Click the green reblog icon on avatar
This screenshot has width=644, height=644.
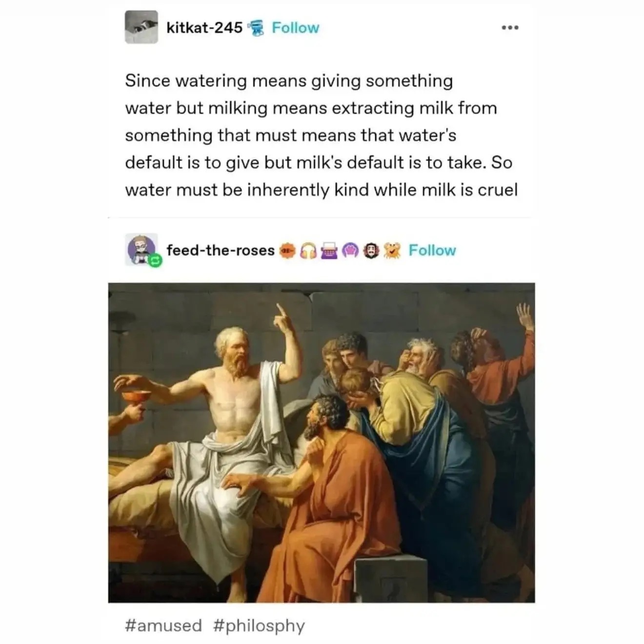[x=155, y=262]
